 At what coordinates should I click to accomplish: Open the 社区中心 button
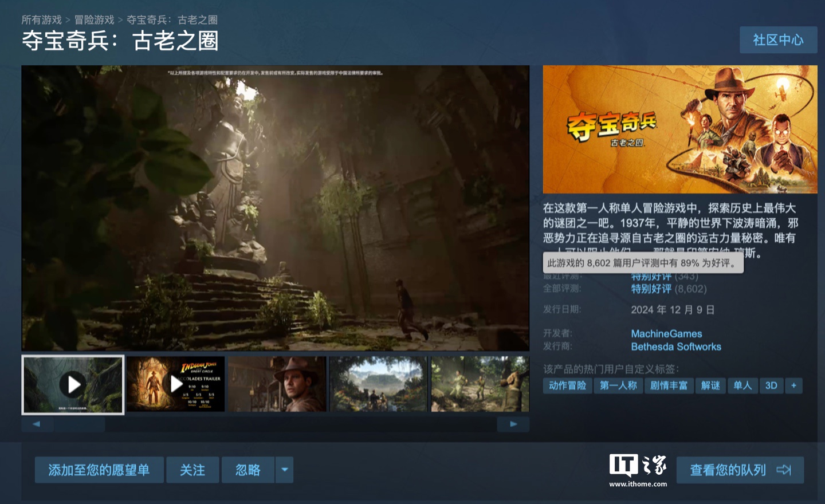pos(778,40)
